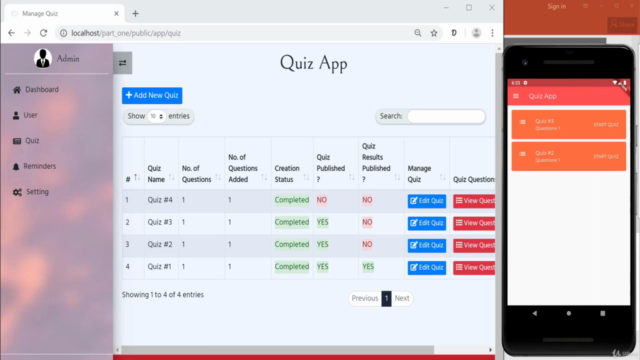
Task: Click Showing 1 to 4 of 4 entries
Action: click(x=162, y=295)
